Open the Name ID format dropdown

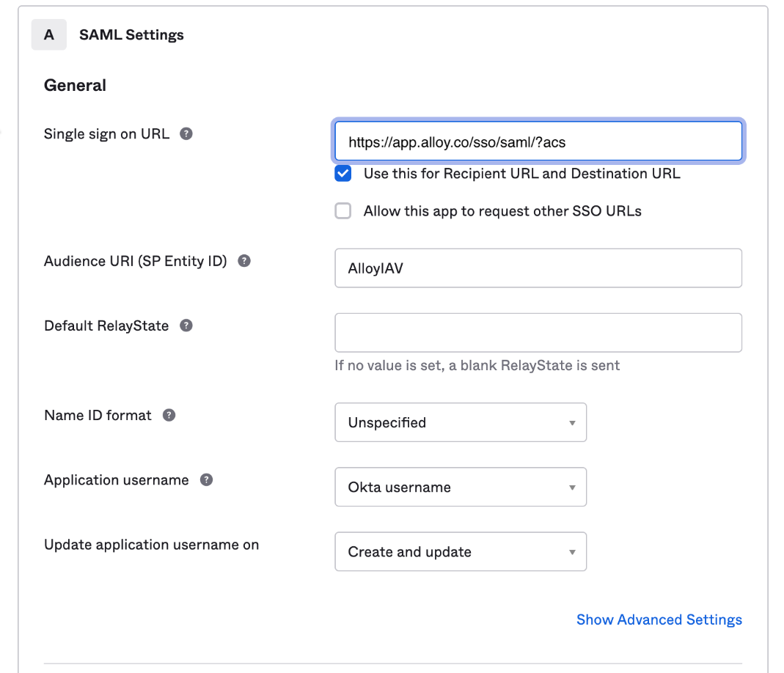pos(461,422)
